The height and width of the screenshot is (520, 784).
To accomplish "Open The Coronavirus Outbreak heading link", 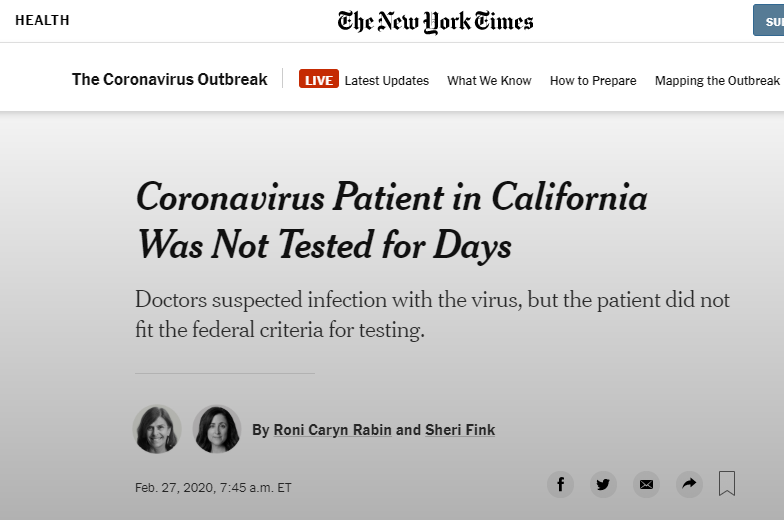I will coord(170,79).
